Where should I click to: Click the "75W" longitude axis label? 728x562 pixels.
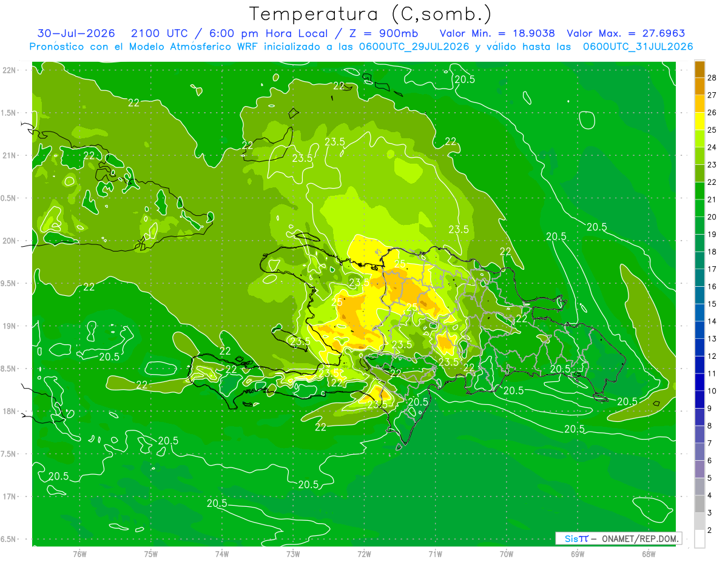click(151, 554)
